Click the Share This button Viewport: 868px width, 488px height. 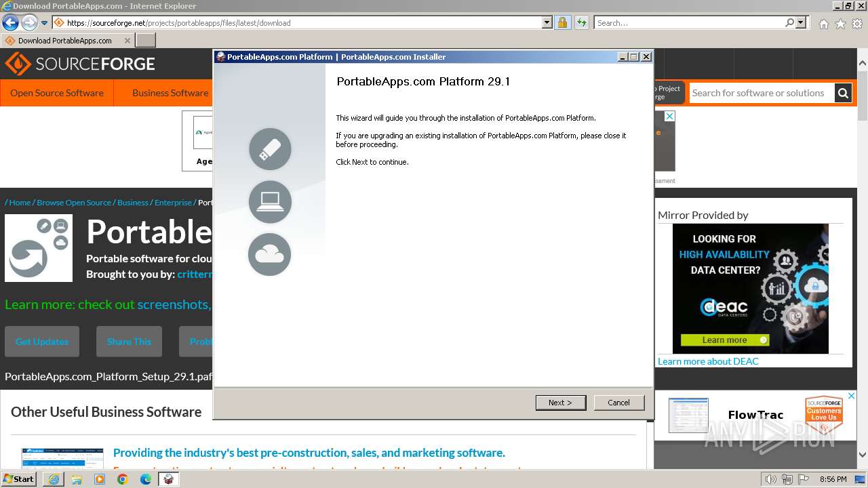click(x=129, y=342)
